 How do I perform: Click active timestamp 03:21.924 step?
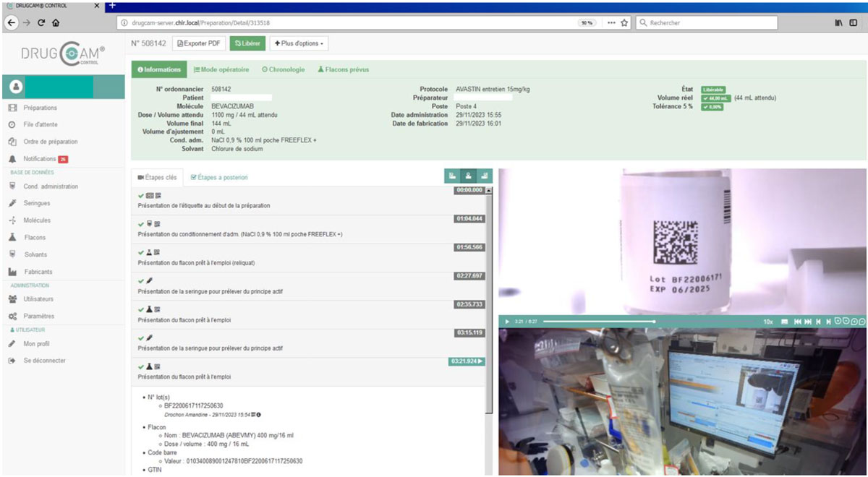(x=467, y=361)
